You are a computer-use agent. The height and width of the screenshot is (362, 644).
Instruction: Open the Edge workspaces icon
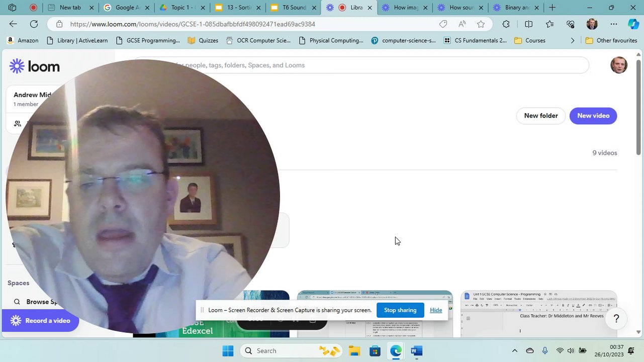12,8
